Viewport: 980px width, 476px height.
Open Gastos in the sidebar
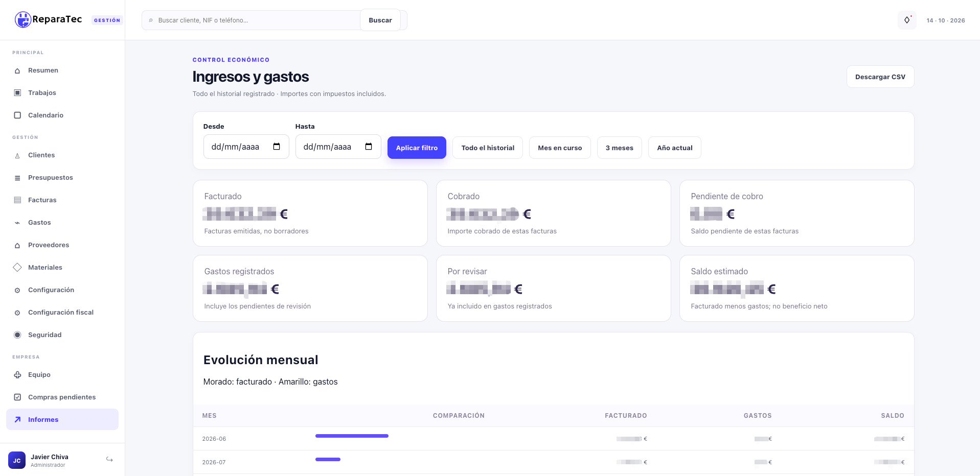coord(62,223)
